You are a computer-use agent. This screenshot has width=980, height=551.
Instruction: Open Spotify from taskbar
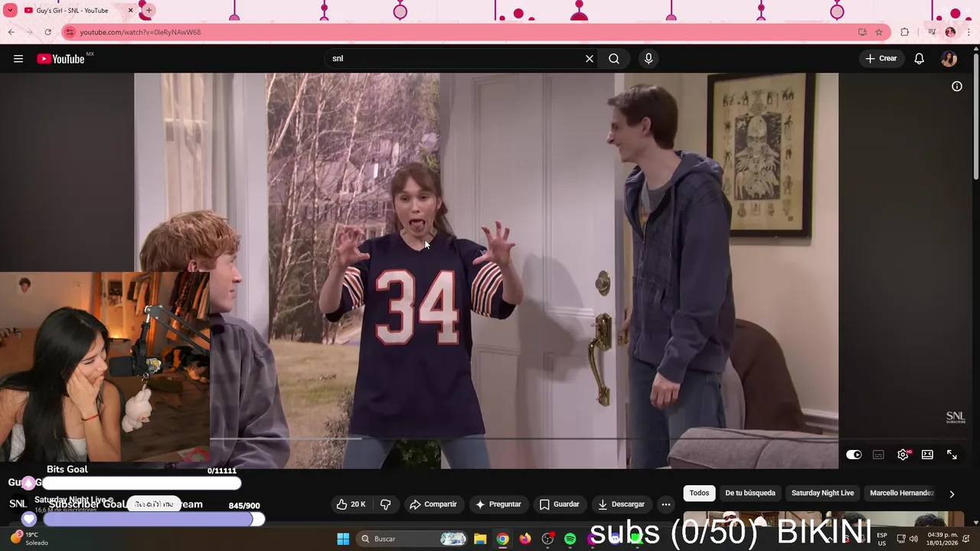click(570, 539)
